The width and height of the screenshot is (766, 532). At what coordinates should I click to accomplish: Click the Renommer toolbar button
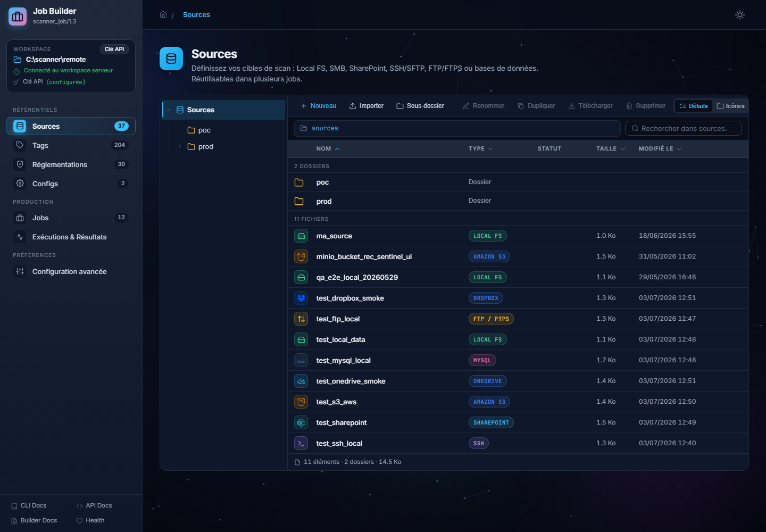click(484, 106)
